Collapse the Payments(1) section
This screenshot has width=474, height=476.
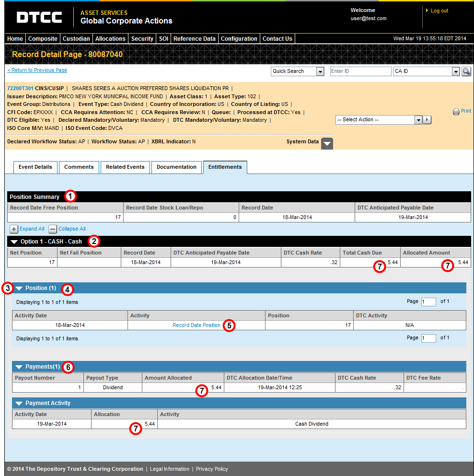coord(19,367)
